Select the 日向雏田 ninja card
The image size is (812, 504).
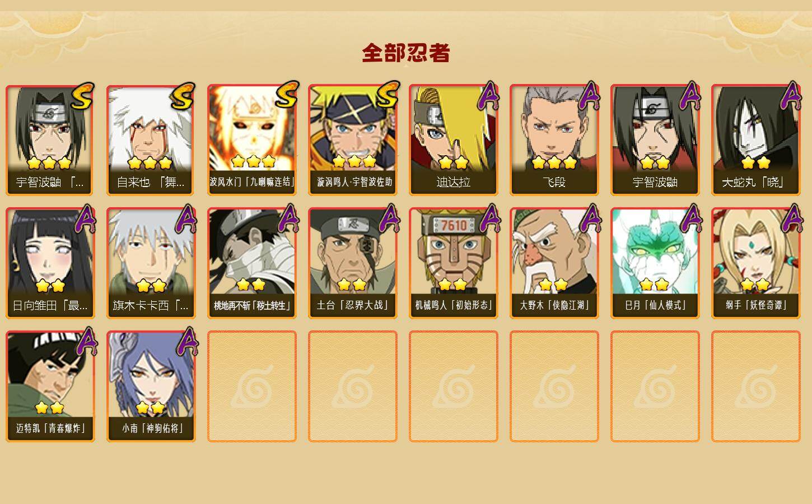point(50,263)
